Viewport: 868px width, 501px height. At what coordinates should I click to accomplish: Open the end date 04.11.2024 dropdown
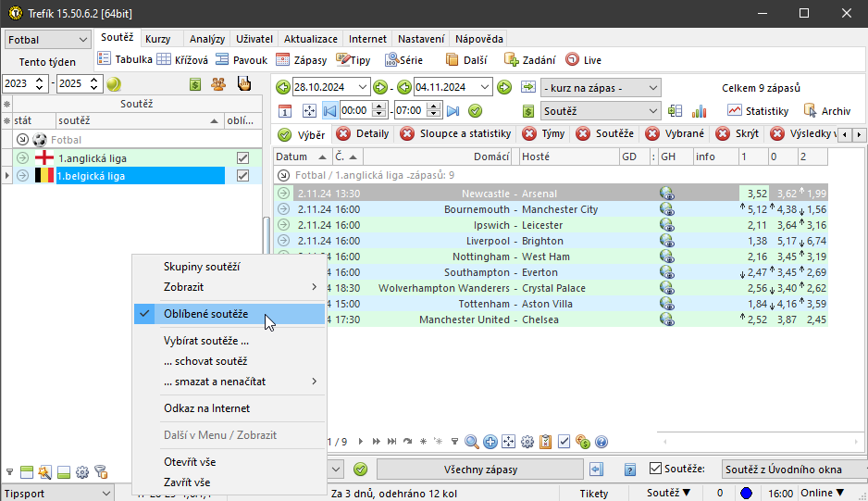click(x=484, y=87)
